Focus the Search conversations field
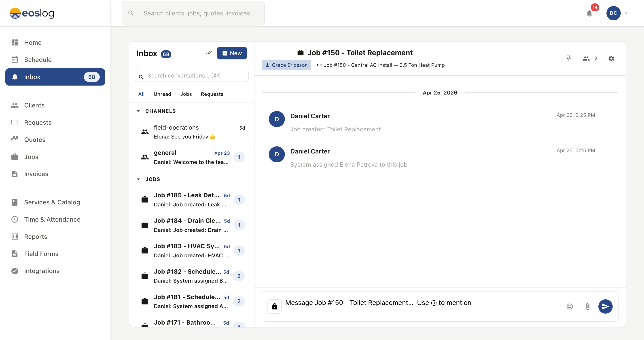This screenshot has height=340, width=644. [x=191, y=76]
